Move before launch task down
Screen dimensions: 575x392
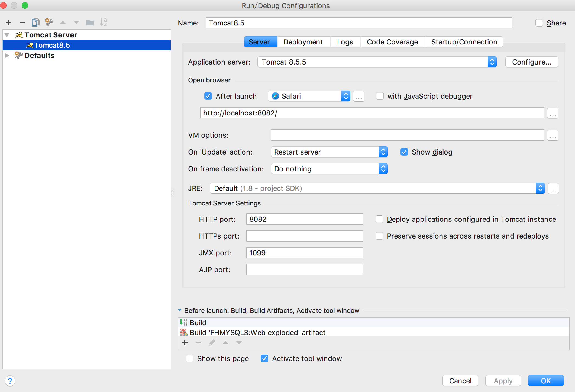[x=239, y=343]
